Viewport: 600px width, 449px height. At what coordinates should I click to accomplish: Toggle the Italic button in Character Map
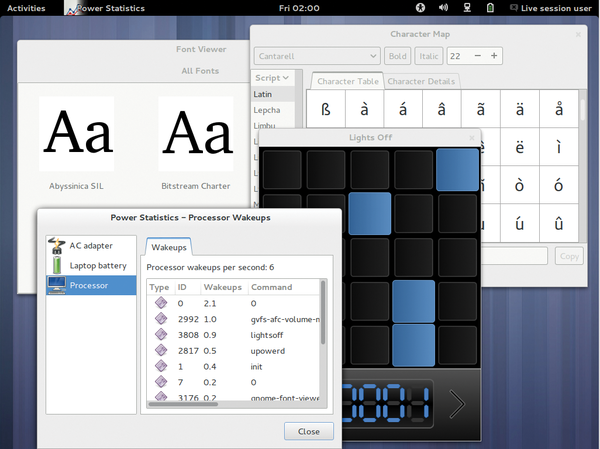[430, 56]
